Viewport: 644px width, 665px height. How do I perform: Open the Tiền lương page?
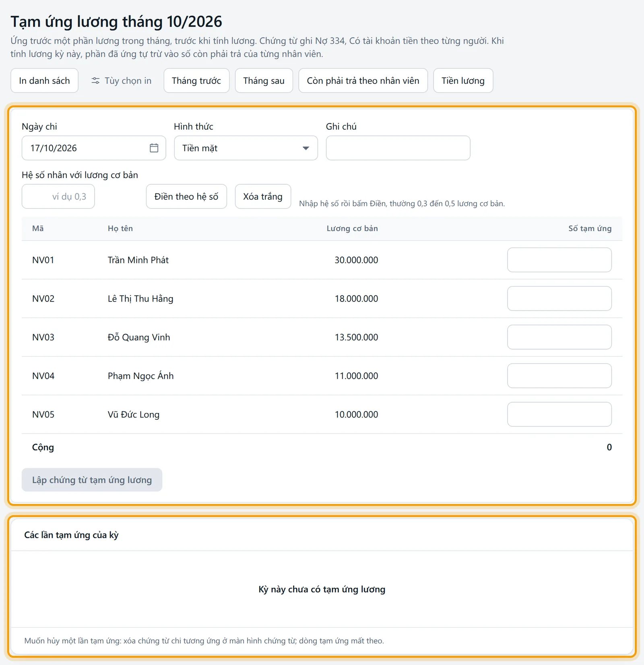coord(463,81)
